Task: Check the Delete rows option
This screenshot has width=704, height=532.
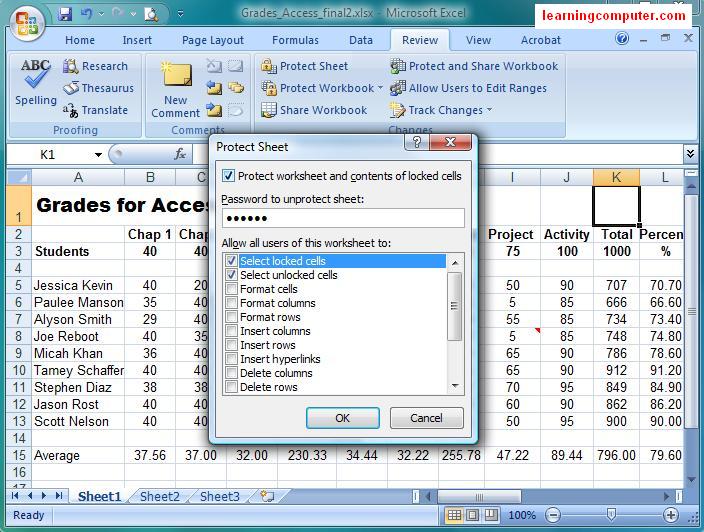Action: click(x=231, y=387)
